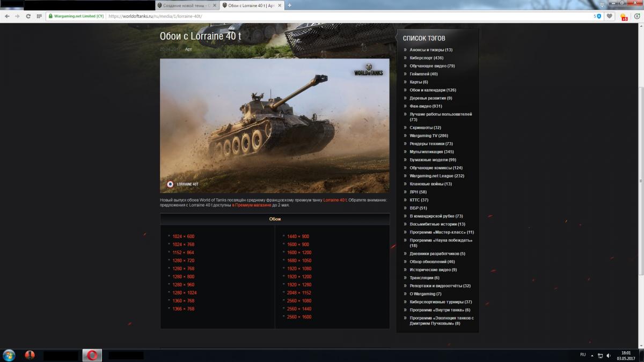Open the tab menu icon above toolbar
The image size is (644, 362).
603,4
